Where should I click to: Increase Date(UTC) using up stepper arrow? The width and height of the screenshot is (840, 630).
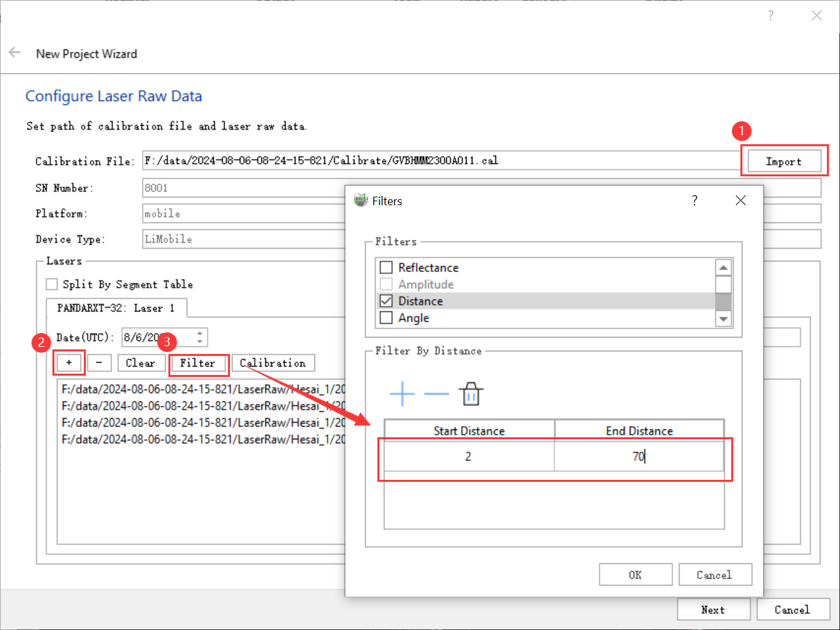pyautogui.click(x=200, y=333)
